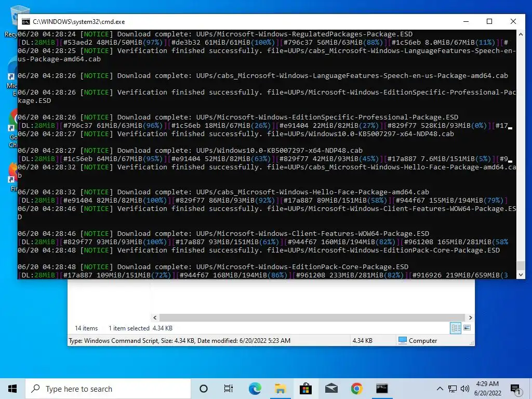Maximize the cmd.exe window
The height and width of the screenshot is (399, 532).
pyautogui.click(x=489, y=21)
